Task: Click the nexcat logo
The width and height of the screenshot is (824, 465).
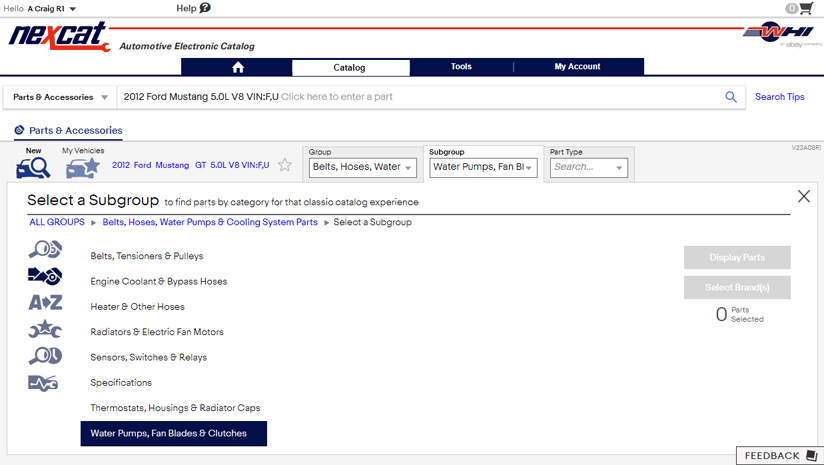Action: point(59,36)
